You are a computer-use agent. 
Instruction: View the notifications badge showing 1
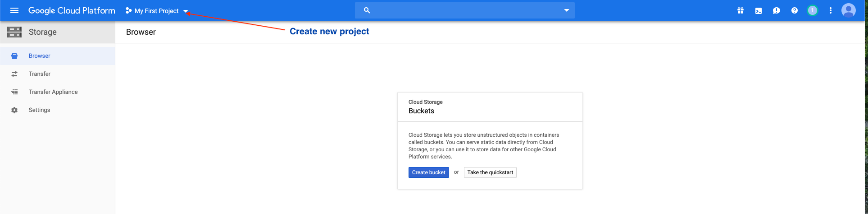click(812, 10)
